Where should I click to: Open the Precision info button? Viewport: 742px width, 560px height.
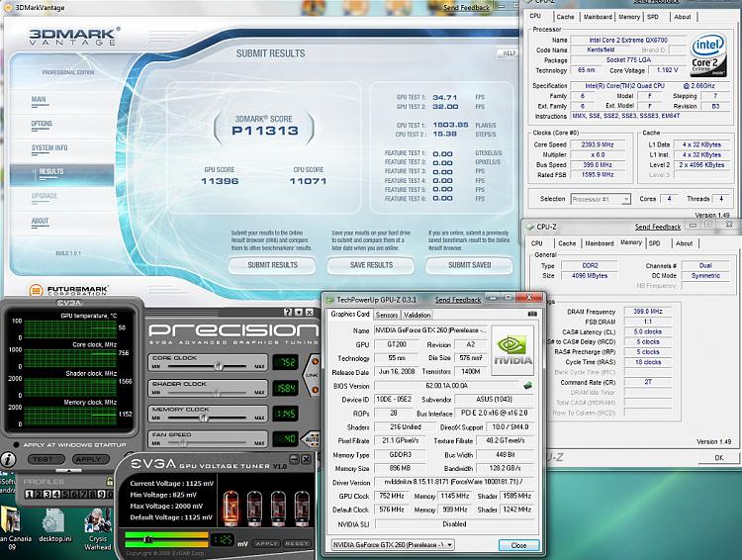[x=9, y=459]
